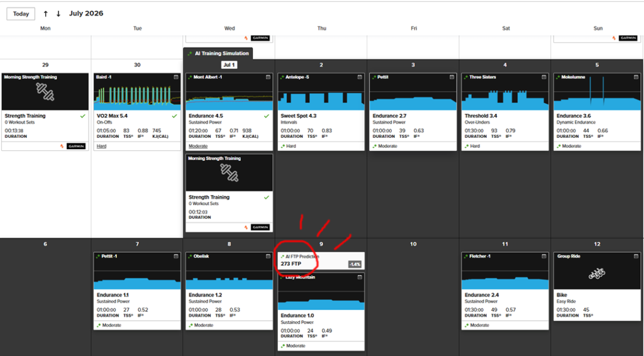
Task: Click dumbbell icon on Monday 29 strength card
Action: pos(45,92)
